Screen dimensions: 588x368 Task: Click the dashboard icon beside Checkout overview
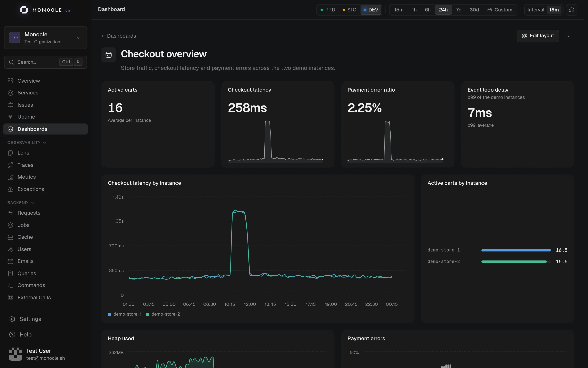pos(109,55)
